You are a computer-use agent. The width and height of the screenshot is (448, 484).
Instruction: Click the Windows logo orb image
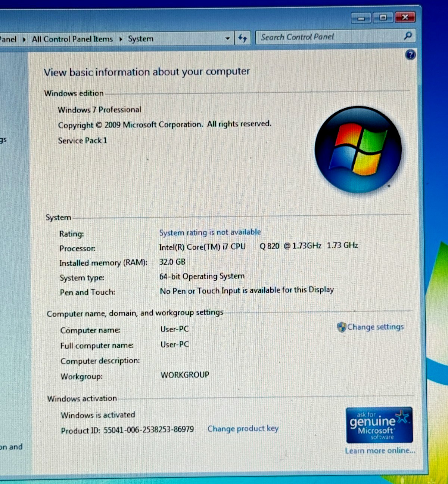(x=358, y=149)
